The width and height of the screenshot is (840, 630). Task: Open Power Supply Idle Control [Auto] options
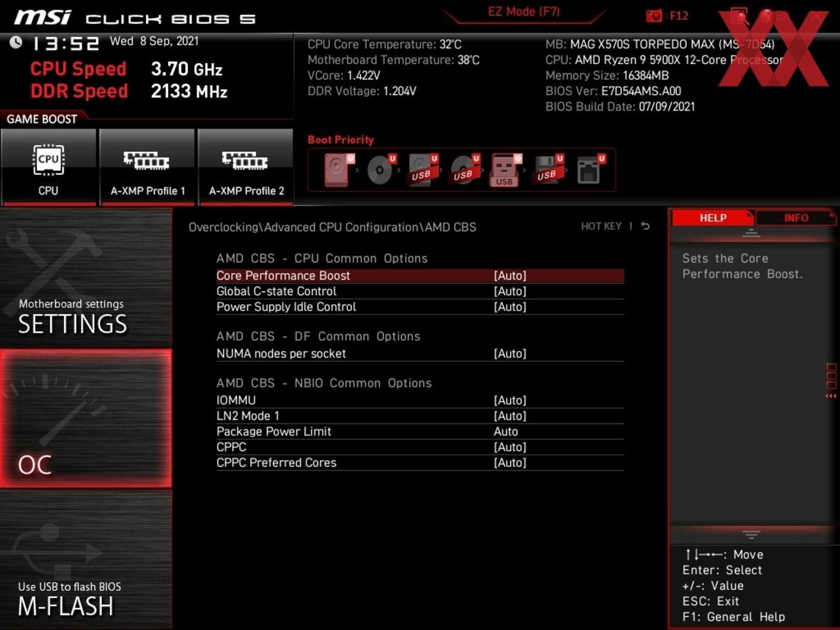tap(420, 307)
